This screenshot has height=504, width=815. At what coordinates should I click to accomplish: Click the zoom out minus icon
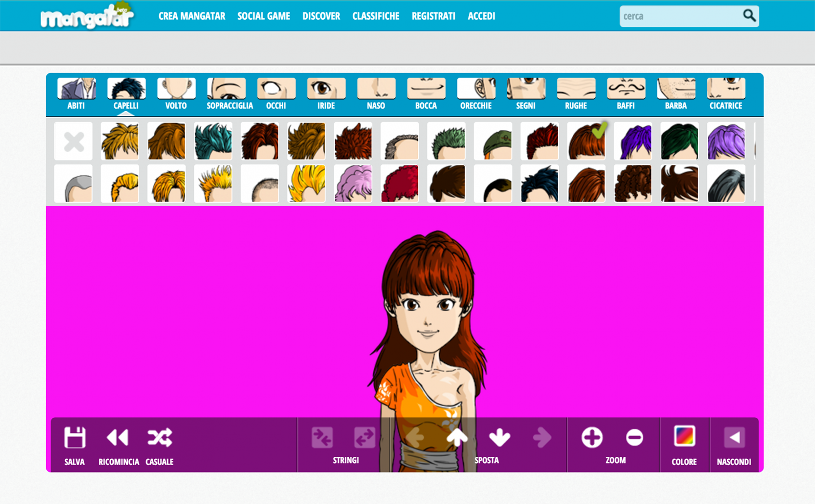[634, 437]
